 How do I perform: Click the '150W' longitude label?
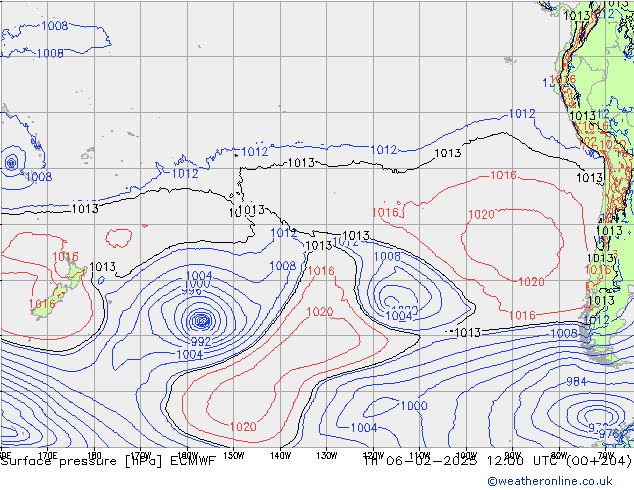[x=234, y=456]
